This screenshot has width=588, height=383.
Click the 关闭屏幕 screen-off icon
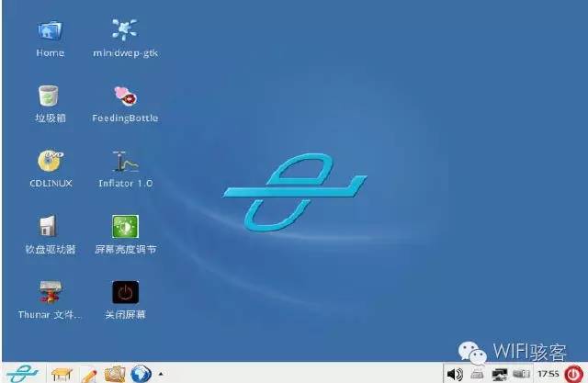click(x=125, y=293)
